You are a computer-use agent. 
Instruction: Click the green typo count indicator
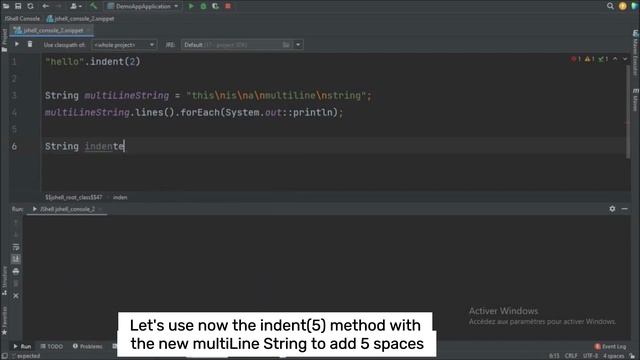pos(603,59)
